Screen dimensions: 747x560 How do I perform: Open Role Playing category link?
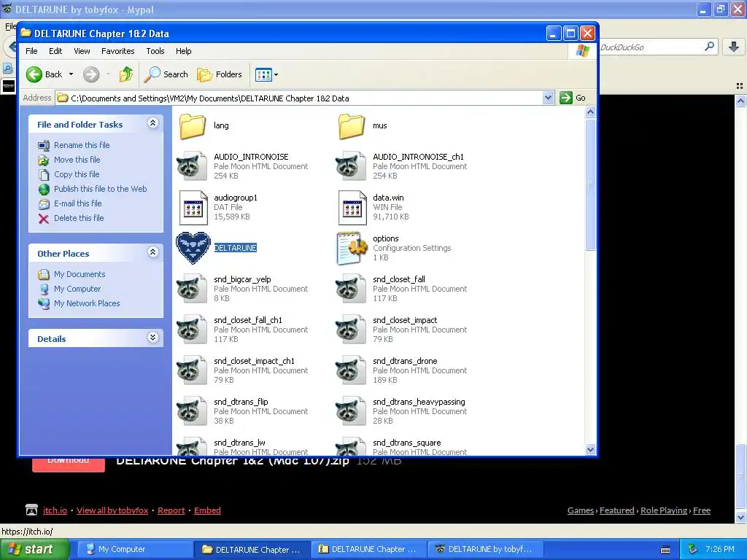[x=664, y=510]
